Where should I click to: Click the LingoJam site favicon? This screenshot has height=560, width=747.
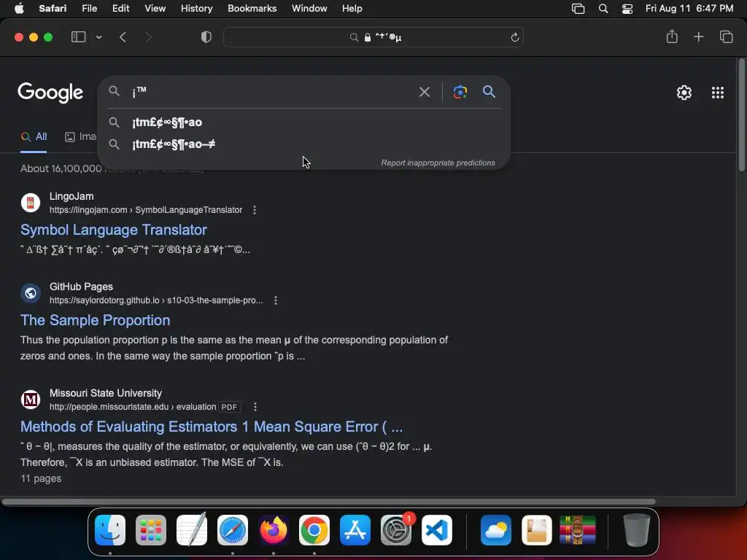point(31,203)
